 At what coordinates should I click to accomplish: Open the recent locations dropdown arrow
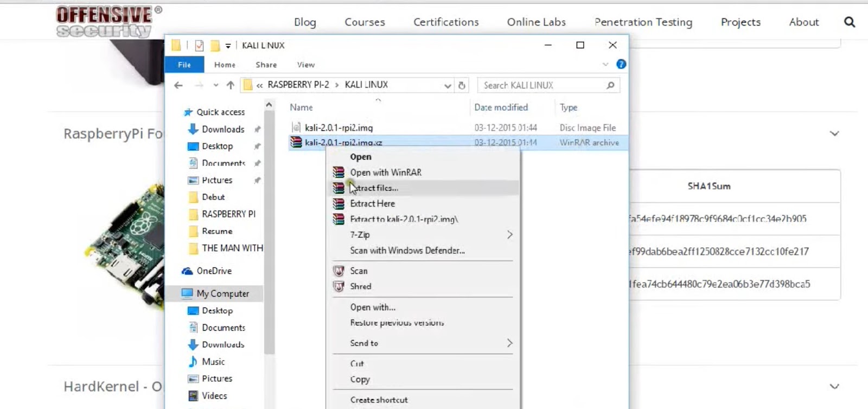pyautogui.click(x=216, y=85)
